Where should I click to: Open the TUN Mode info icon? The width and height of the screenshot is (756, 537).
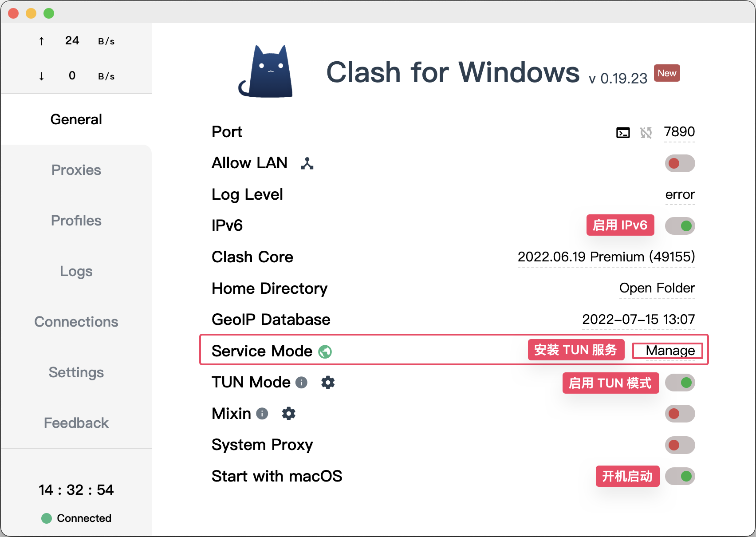click(x=301, y=383)
